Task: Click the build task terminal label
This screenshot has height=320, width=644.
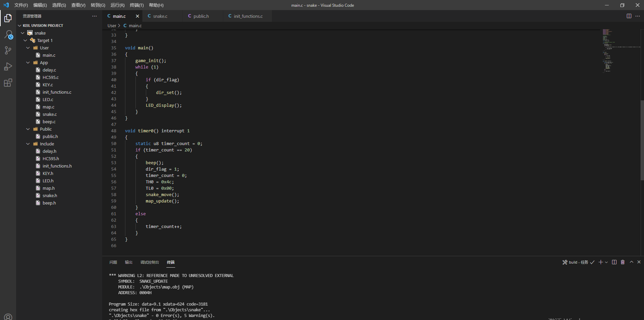Action: click(578, 262)
